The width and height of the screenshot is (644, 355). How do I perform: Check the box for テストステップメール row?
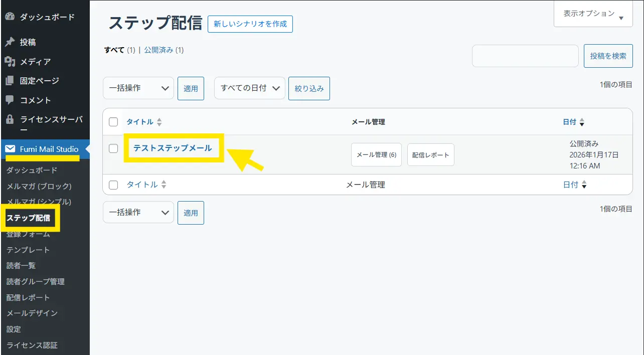pyautogui.click(x=113, y=148)
